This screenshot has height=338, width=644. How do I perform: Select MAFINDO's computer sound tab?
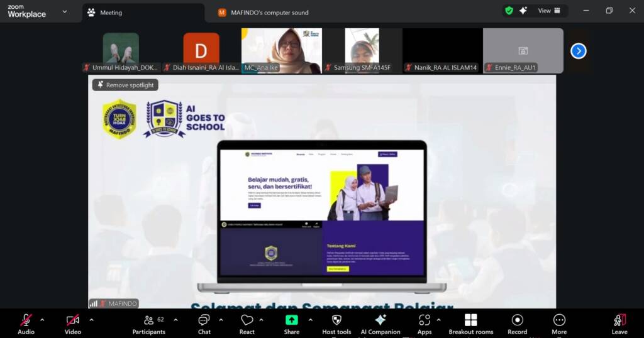[x=269, y=13]
